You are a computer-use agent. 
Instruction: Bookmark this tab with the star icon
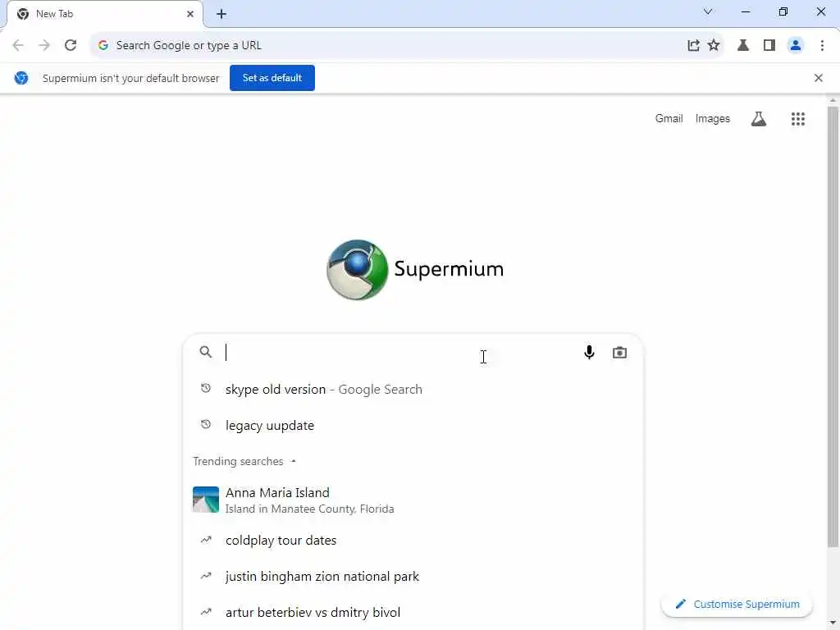click(714, 46)
